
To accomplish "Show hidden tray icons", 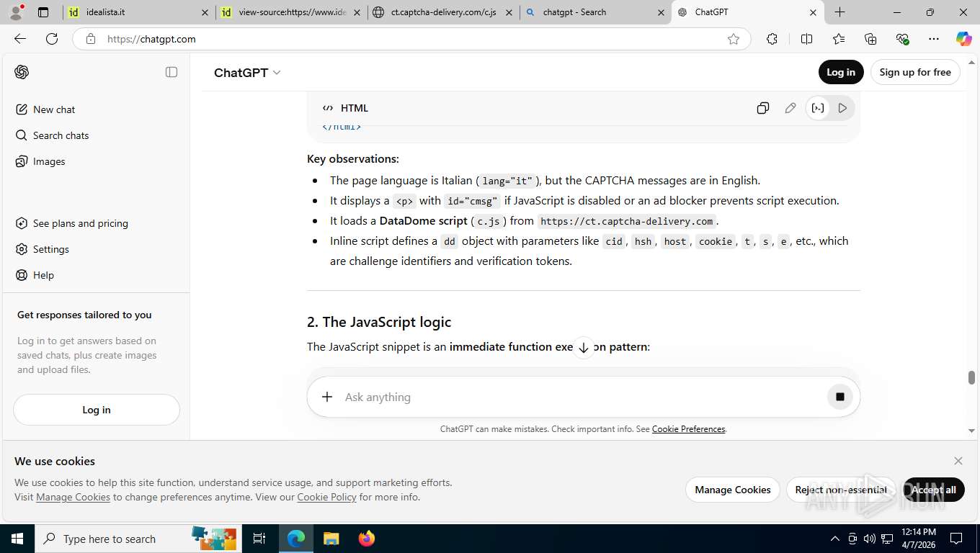I will (x=835, y=539).
